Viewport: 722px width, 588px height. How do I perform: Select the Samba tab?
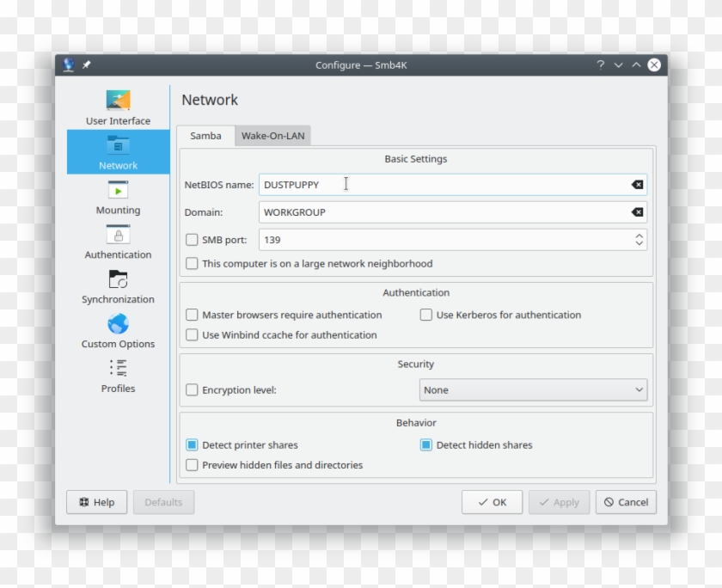click(206, 136)
